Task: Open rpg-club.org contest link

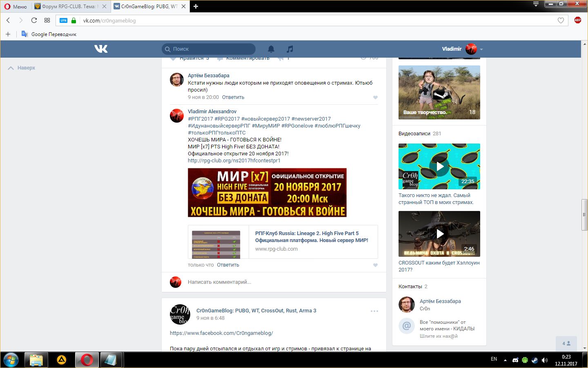Action: pos(234,161)
